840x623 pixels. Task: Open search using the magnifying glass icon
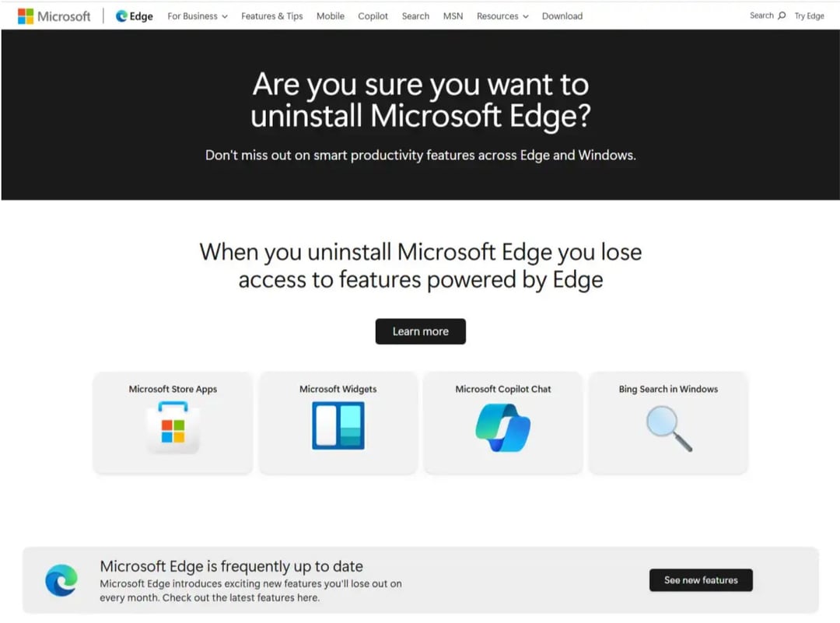click(x=781, y=15)
